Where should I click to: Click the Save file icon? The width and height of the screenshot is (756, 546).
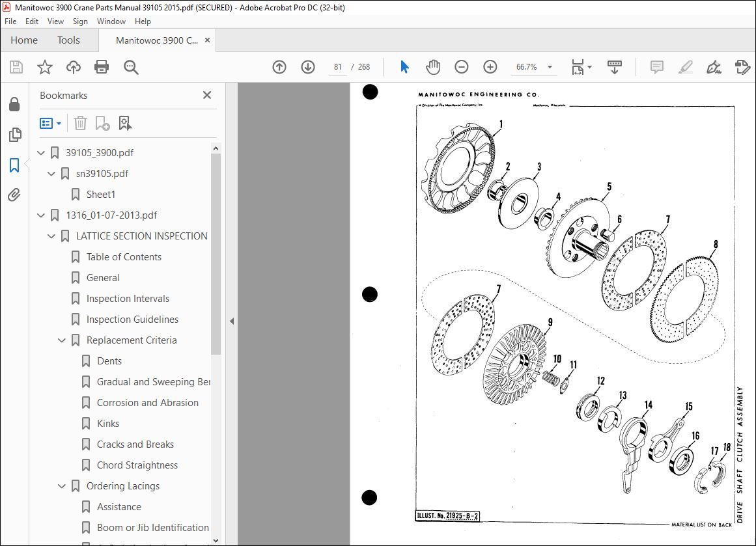[16, 67]
